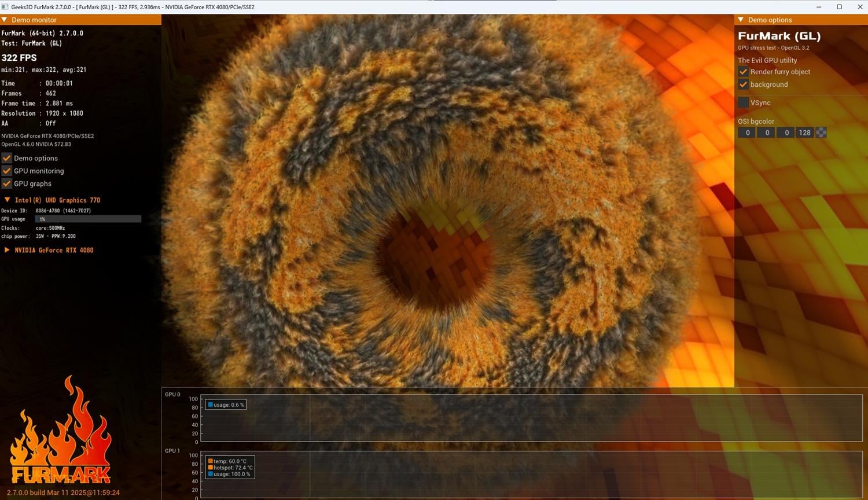868x500 pixels.
Task: Turn off the GPU graphs checkbox
Action: point(7,183)
